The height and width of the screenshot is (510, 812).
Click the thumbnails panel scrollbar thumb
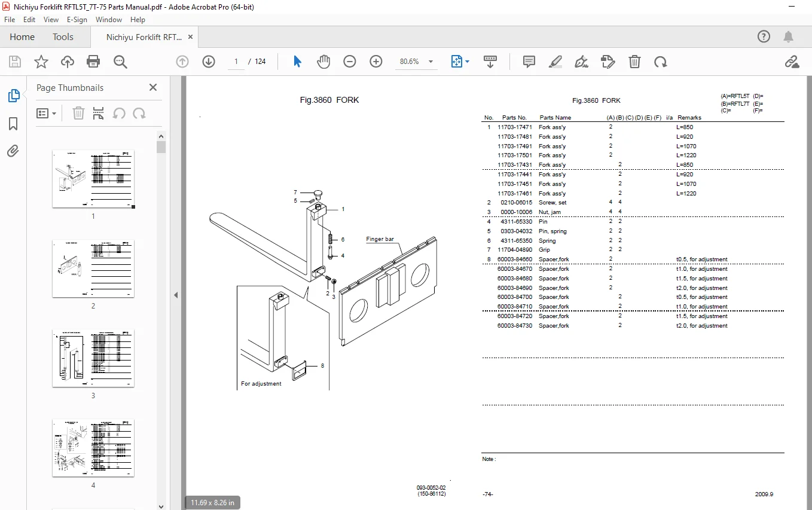161,147
